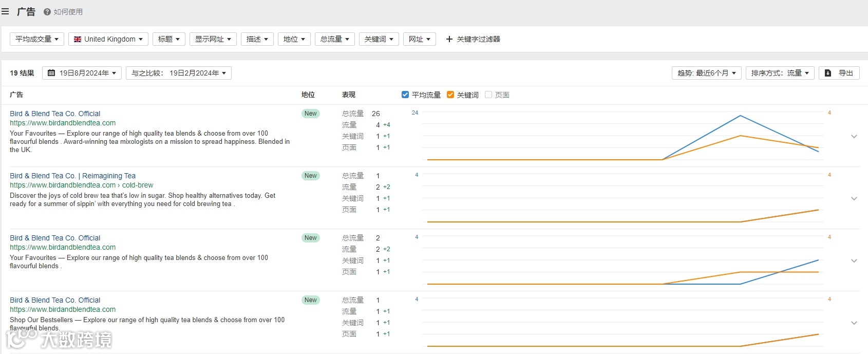Click the export download icon

coord(828,73)
